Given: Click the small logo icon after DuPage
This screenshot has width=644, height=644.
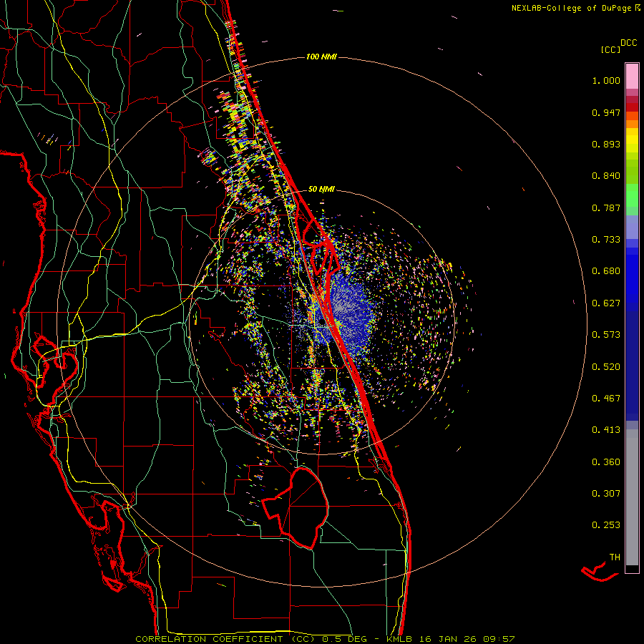Looking at the screenshot, I should pyautogui.click(x=638, y=8).
